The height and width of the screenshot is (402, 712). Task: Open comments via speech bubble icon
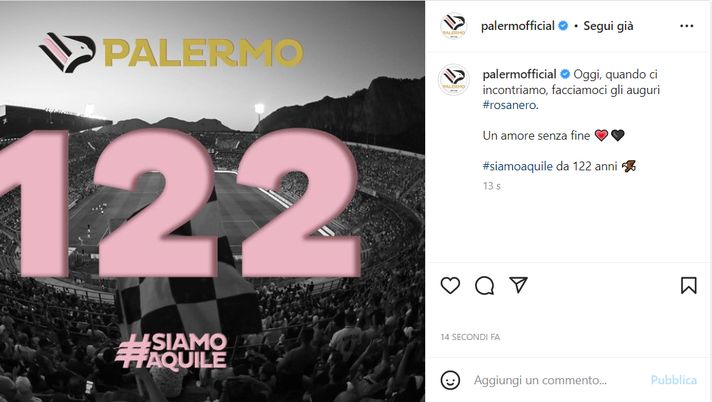(485, 286)
